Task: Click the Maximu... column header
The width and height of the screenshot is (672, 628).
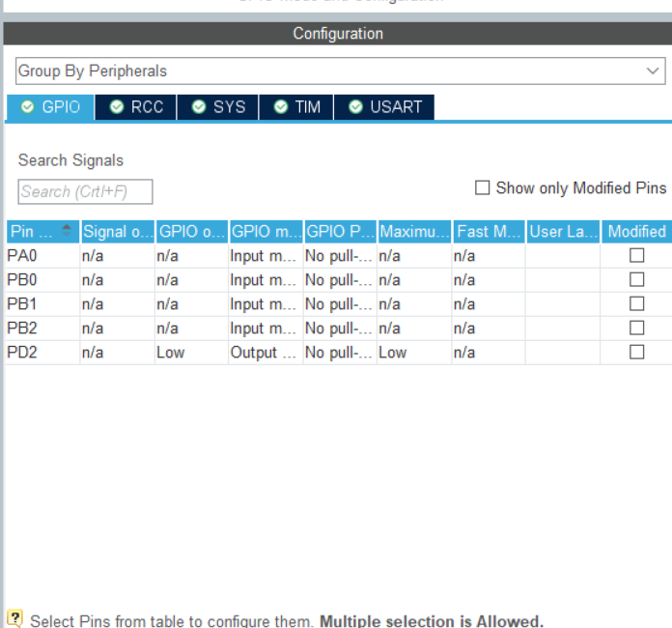Action: coord(414,232)
